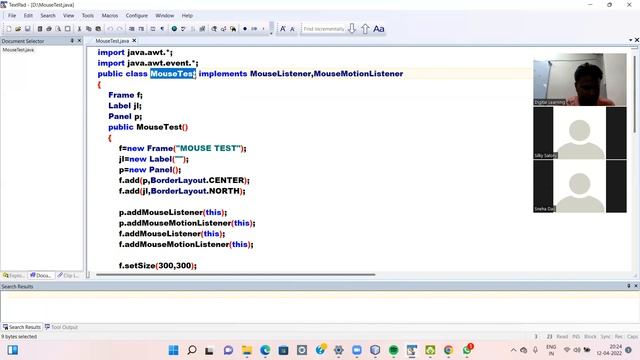Switch to the Clip Library panel tab
Viewport: 640px width, 360px height.
click(68, 276)
